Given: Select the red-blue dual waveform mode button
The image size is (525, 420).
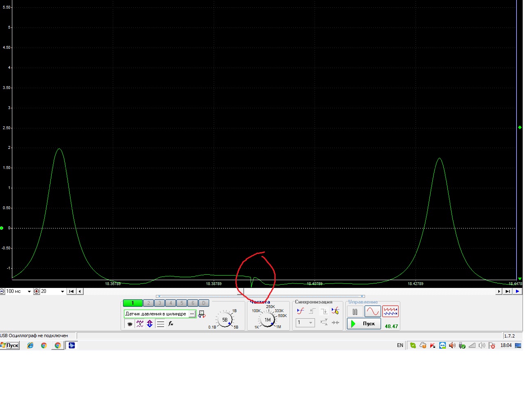Looking at the screenshot, I should 390,312.
